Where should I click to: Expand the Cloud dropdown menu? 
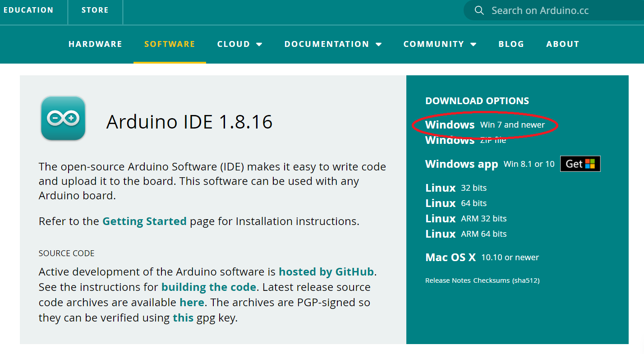(240, 44)
